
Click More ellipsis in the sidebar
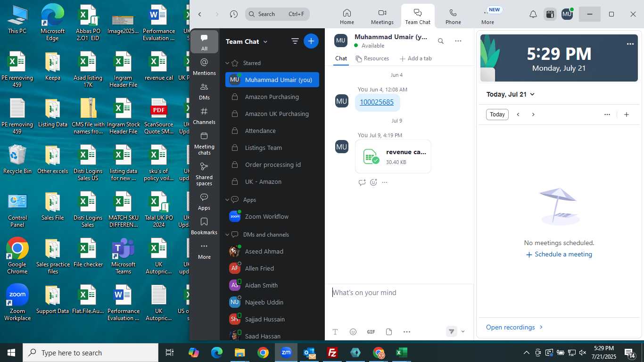point(204,250)
